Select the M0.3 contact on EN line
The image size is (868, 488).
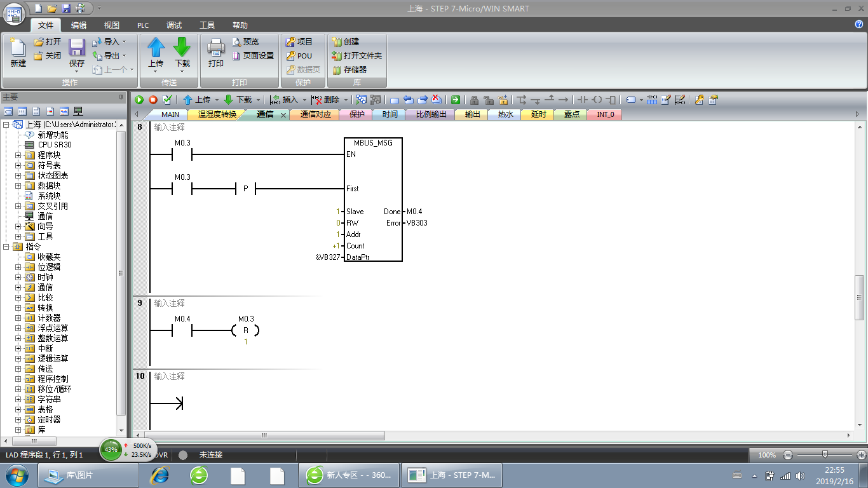tap(182, 154)
